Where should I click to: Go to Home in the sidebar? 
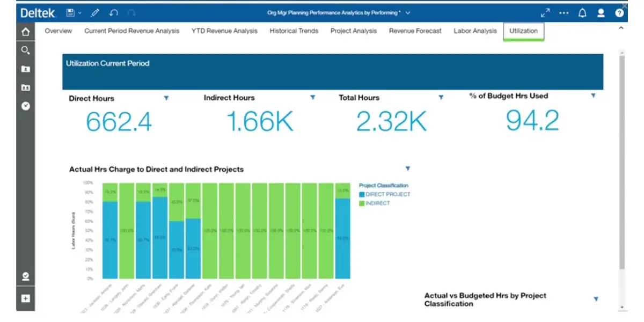(25, 32)
